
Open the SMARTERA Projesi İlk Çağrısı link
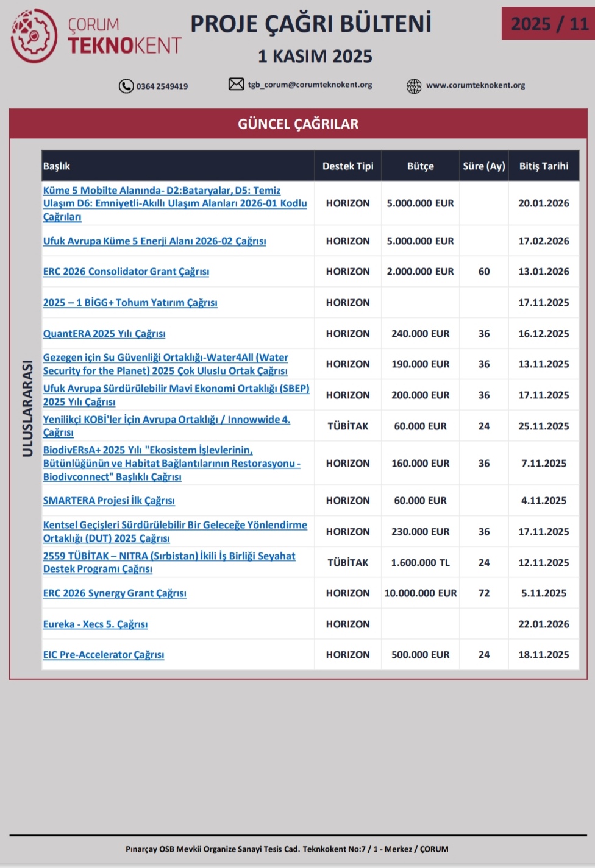coord(109,501)
